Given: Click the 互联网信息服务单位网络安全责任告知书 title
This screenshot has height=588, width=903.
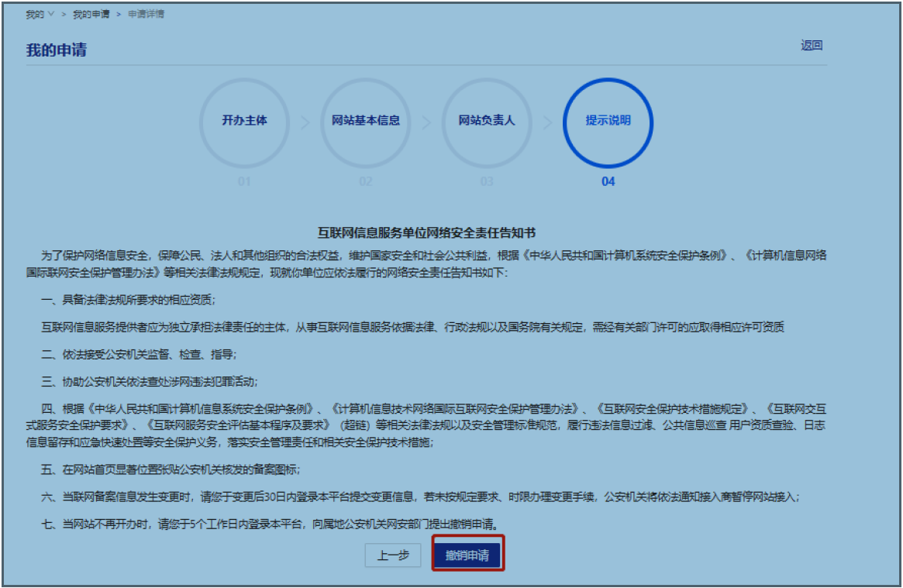Looking at the screenshot, I should (427, 232).
